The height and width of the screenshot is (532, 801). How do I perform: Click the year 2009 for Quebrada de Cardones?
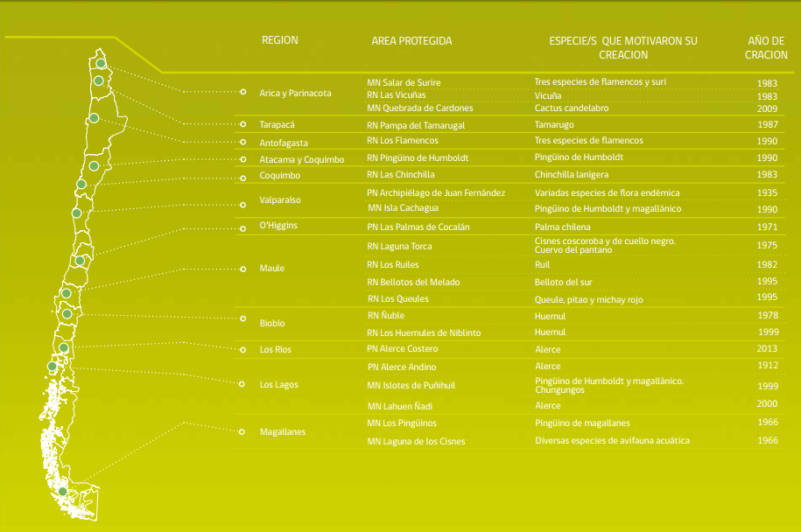[x=767, y=108]
